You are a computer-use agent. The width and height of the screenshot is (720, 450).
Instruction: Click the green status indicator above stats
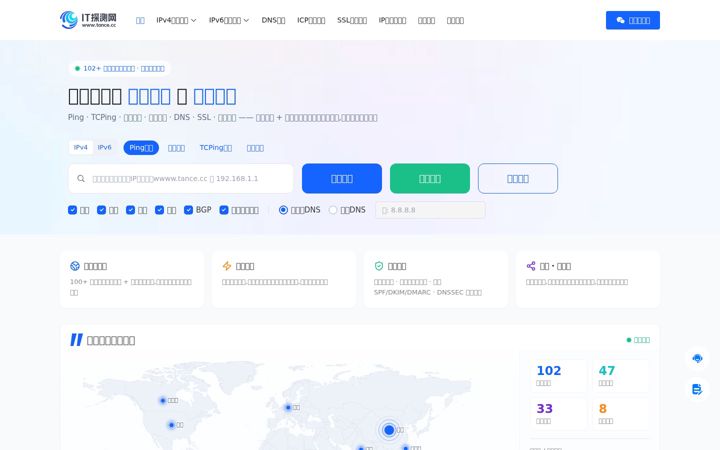tap(638, 340)
